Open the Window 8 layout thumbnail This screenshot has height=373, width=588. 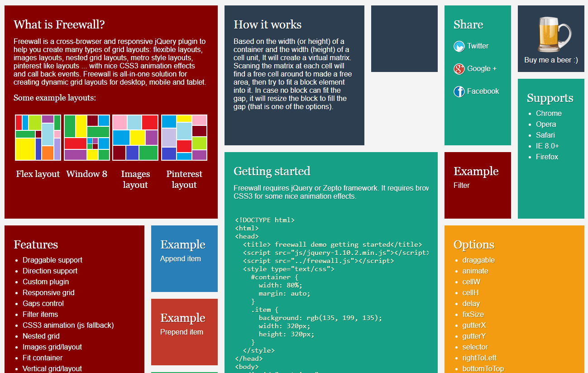coord(87,138)
